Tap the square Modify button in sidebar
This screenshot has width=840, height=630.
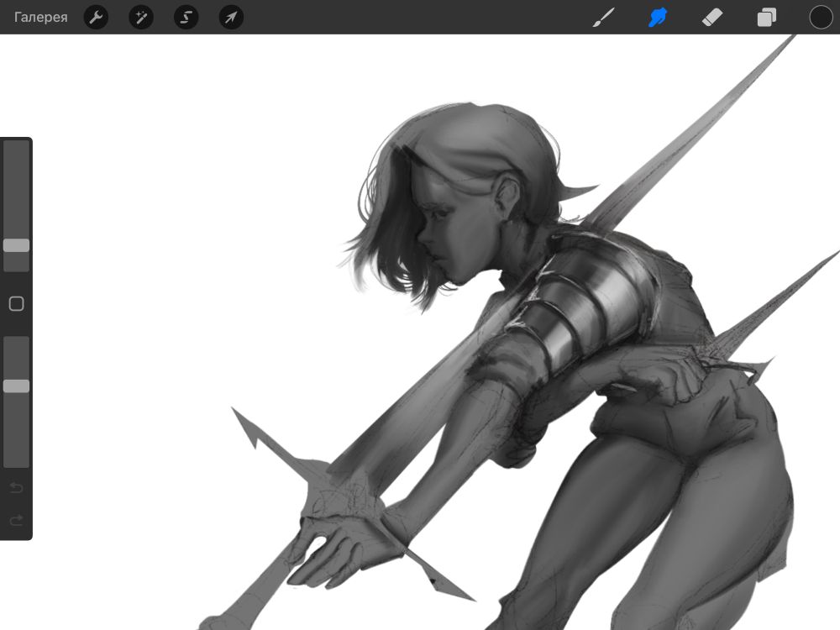coord(17,304)
